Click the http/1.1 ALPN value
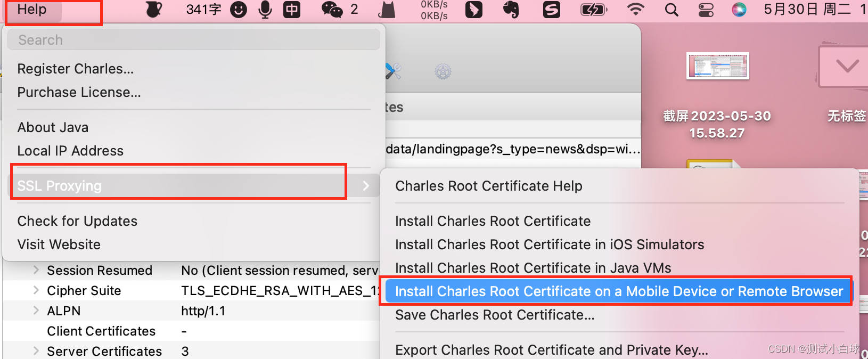868x359 pixels. coord(203,311)
